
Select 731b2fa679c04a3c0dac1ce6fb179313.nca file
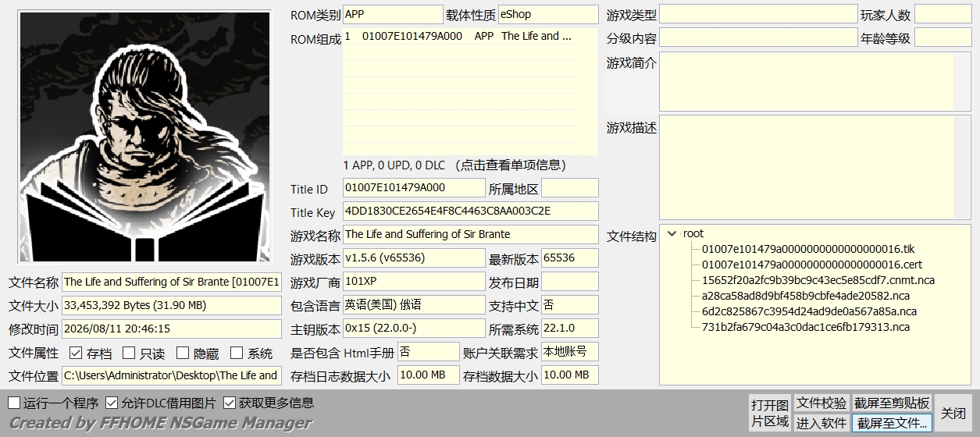(806, 327)
